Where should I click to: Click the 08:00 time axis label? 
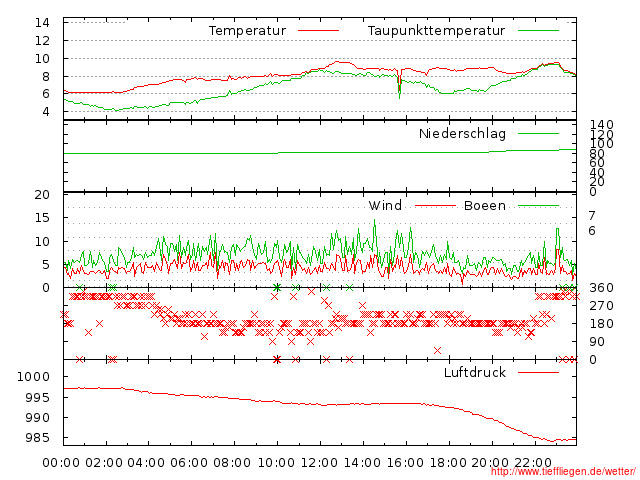pos(232,463)
